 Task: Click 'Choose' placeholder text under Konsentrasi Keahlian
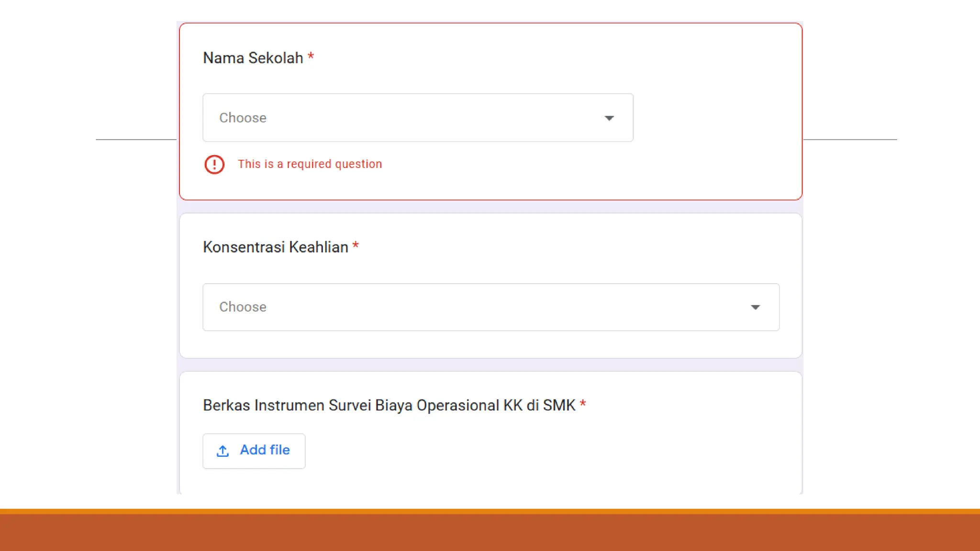[x=243, y=307]
